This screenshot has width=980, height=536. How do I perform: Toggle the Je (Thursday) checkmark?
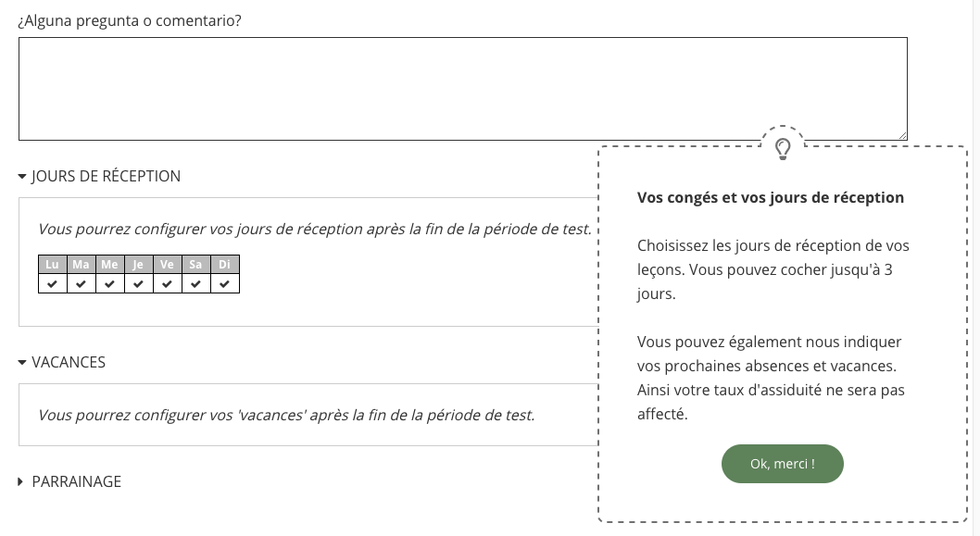(x=138, y=283)
